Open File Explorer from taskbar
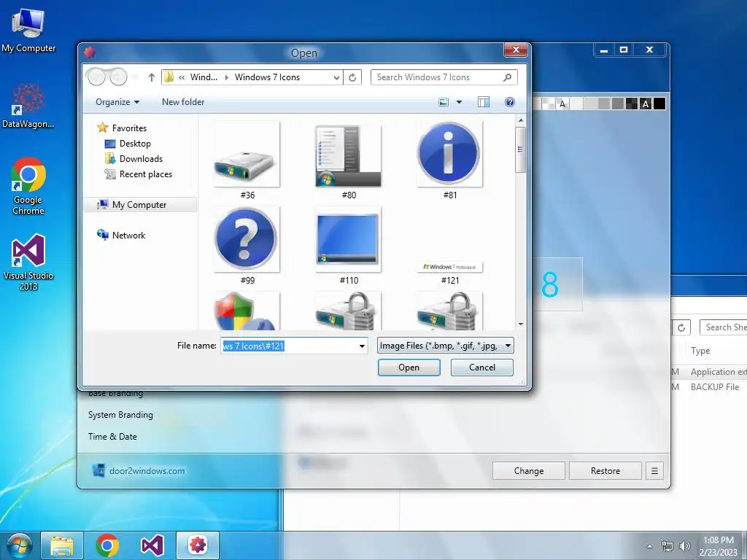 tap(62, 545)
